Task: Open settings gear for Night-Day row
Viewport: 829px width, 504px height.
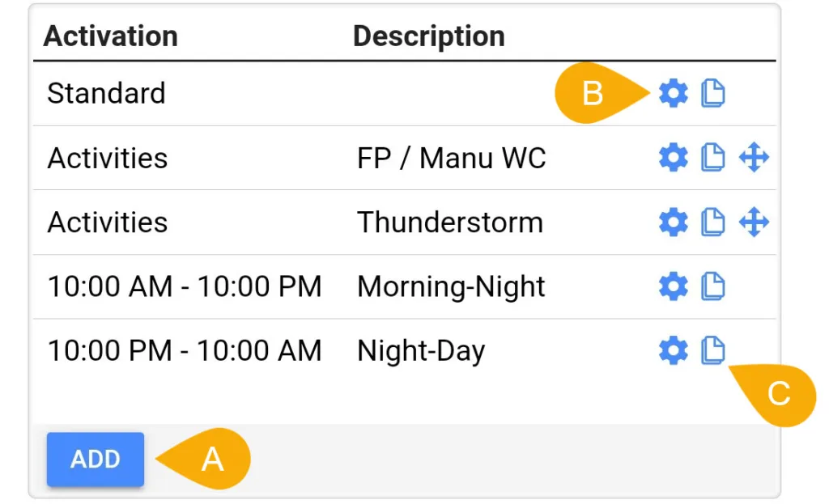Action: [674, 350]
